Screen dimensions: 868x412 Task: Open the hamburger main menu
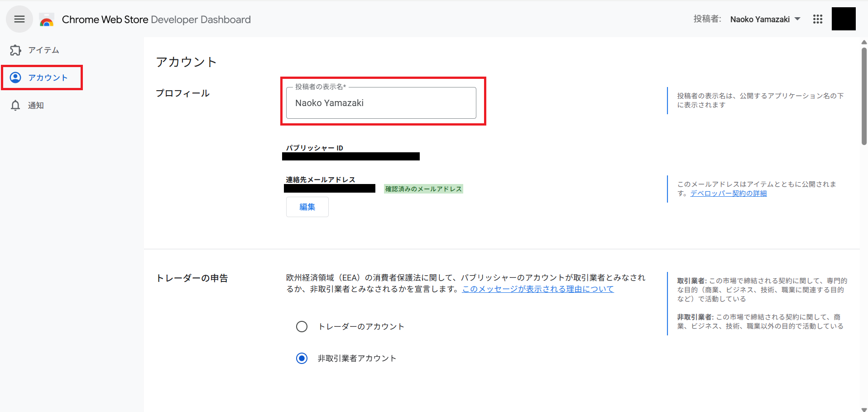[x=19, y=19]
